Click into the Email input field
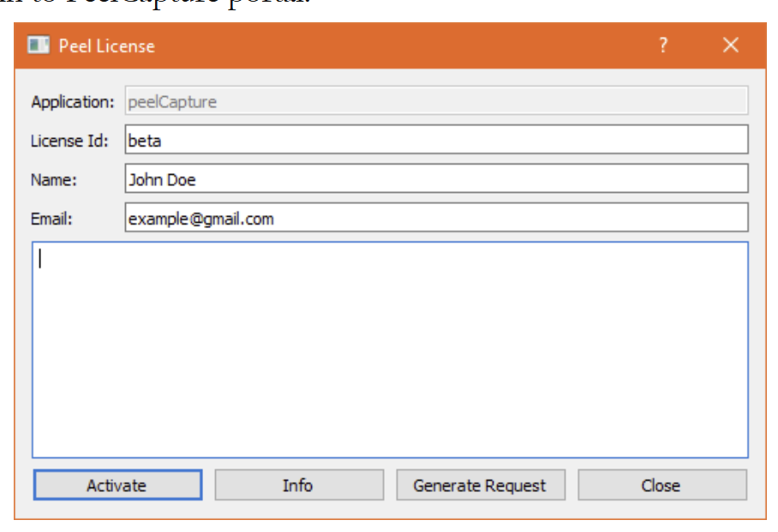This screenshot has height=532, width=778. tap(436, 218)
